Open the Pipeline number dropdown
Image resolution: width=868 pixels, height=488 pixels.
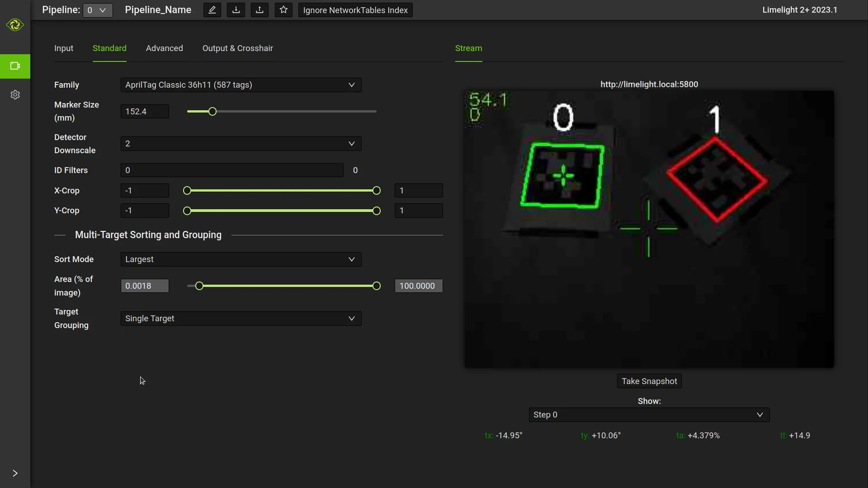click(x=98, y=10)
